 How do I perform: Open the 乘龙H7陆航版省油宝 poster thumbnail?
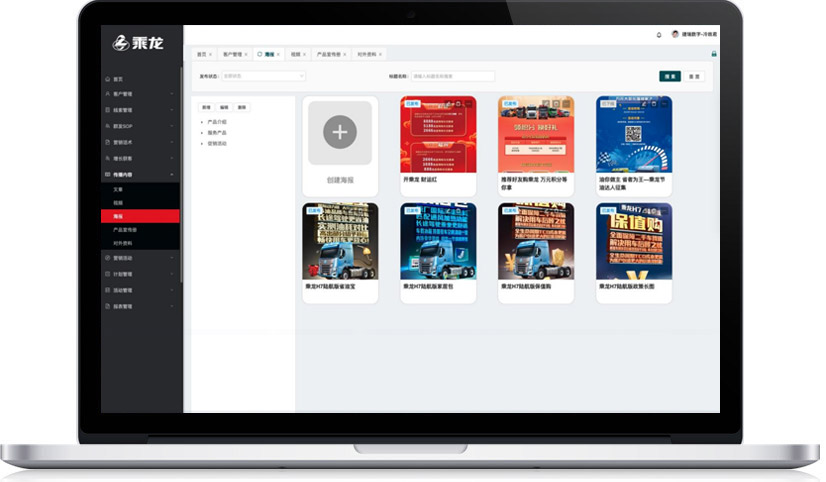[340, 241]
